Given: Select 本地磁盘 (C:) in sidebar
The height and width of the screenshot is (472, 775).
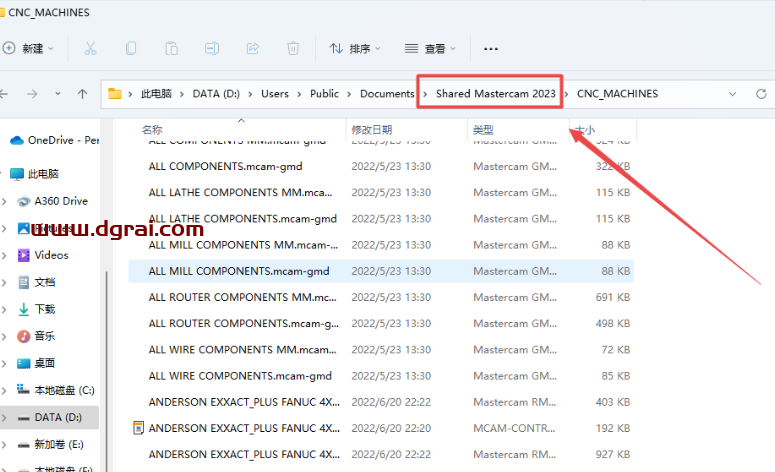Looking at the screenshot, I should (x=55, y=390).
